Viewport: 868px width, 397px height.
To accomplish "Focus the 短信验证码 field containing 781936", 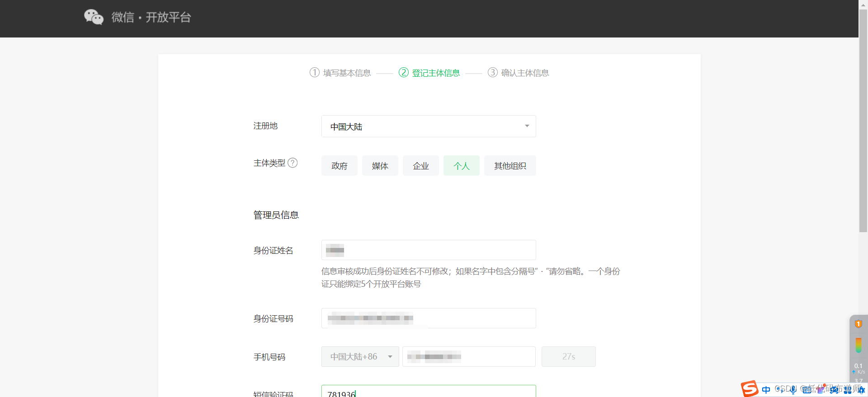I will coord(429,391).
